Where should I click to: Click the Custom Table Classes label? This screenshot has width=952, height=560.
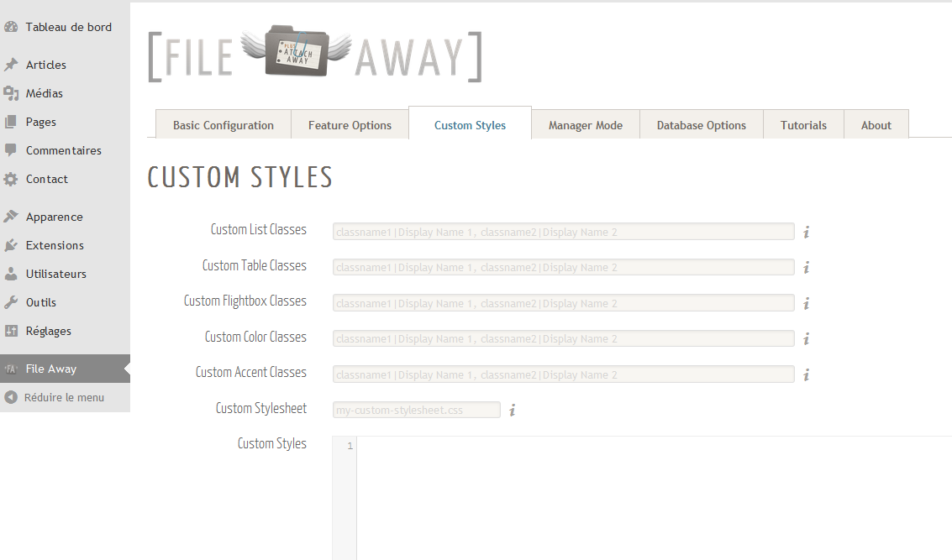pos(255,265)
